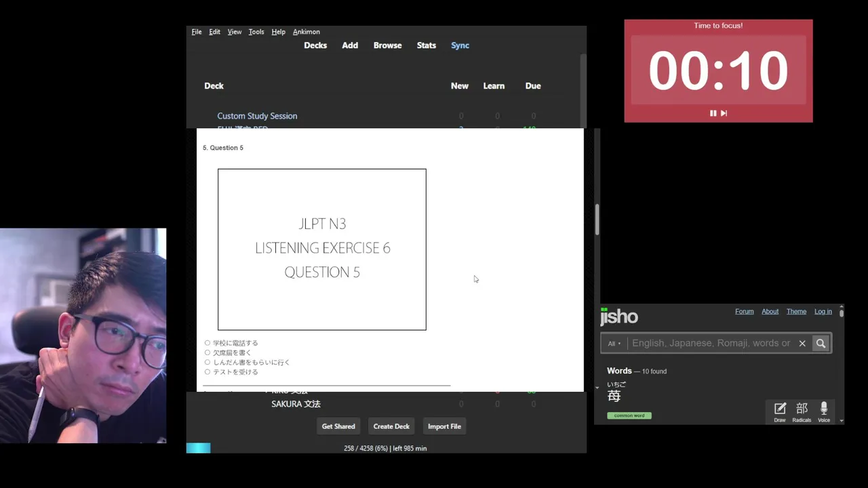Click the listening exercise 6 image
The height and width of the screenshot is (488, 868).
tap(322, 249)
